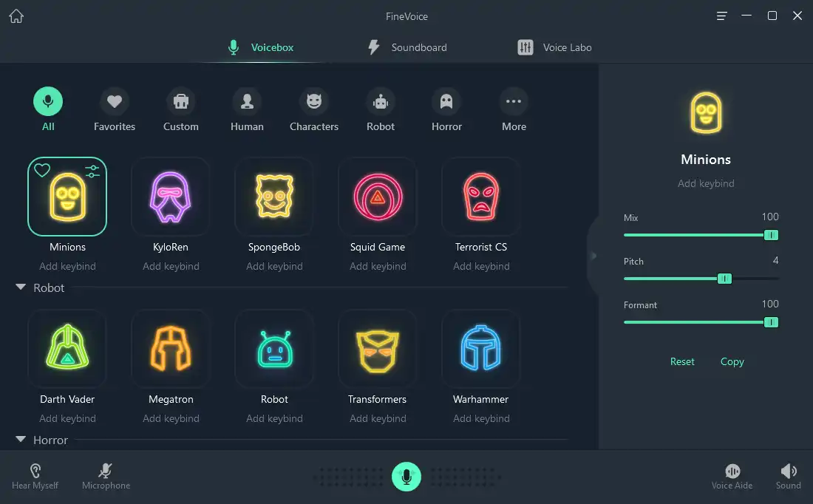
Task: Toggle Hear Myself
Action: (x=35, y=477)
